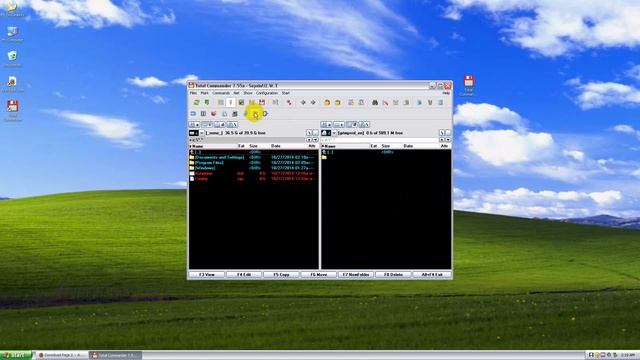
Task: Open the Net menu
Action: [236, 93]
